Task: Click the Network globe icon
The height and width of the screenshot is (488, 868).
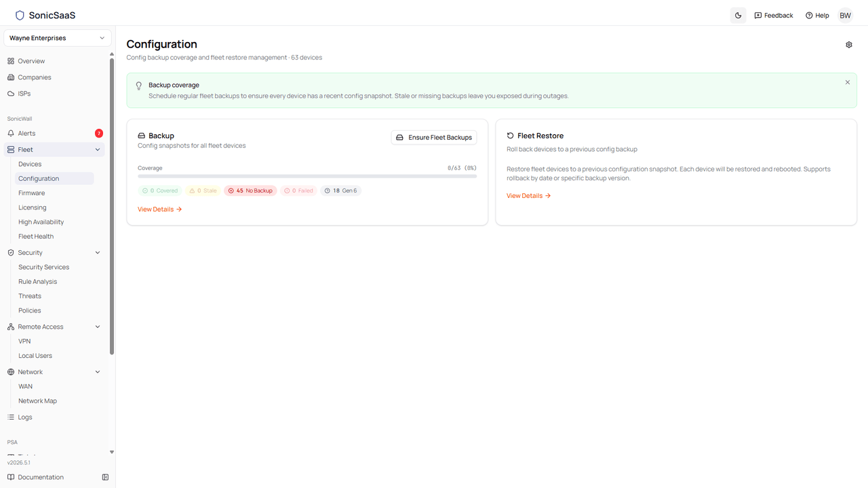Action: point(11,372)
